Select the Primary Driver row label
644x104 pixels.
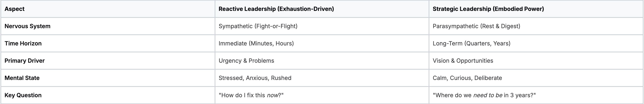tap(24, 61)
